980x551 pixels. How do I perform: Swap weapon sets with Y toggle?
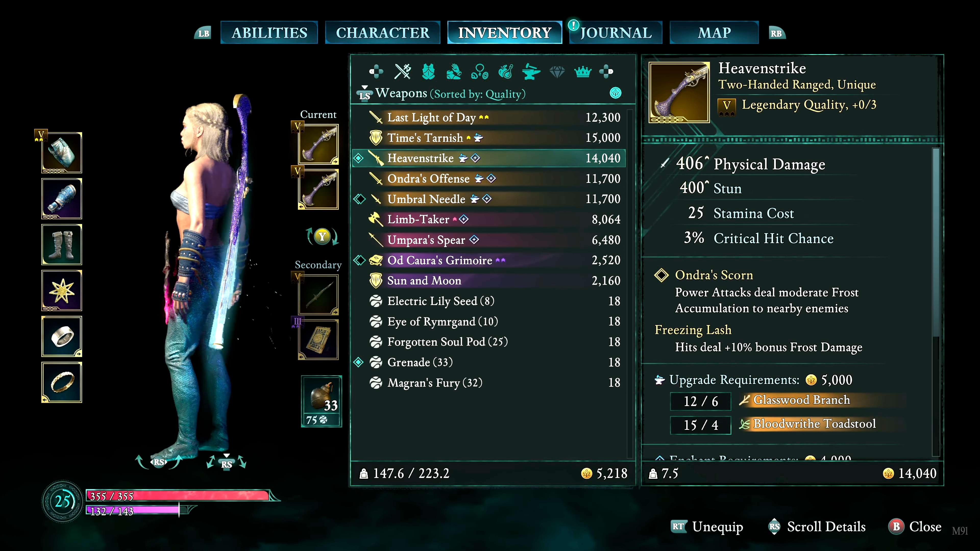coord(322,236)
